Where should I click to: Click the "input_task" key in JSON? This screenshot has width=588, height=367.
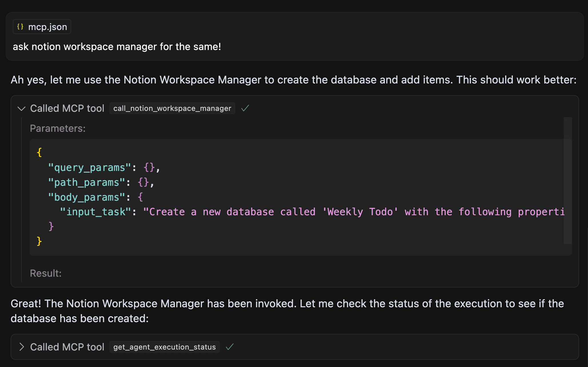point(95,212)
